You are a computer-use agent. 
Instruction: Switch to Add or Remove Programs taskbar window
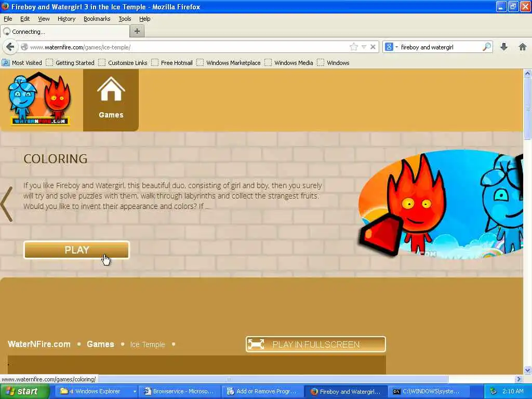263,392
